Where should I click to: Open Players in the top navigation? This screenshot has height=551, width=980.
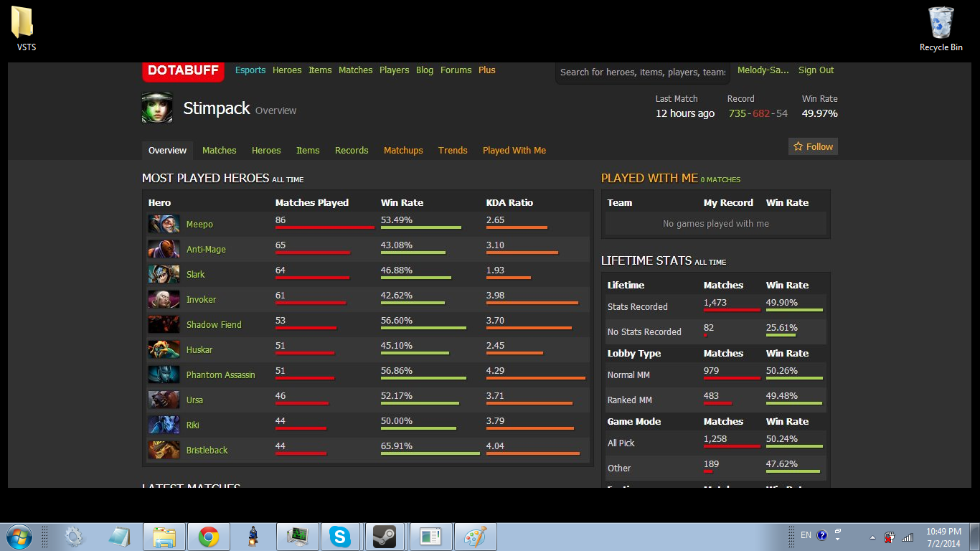point(395,70)
